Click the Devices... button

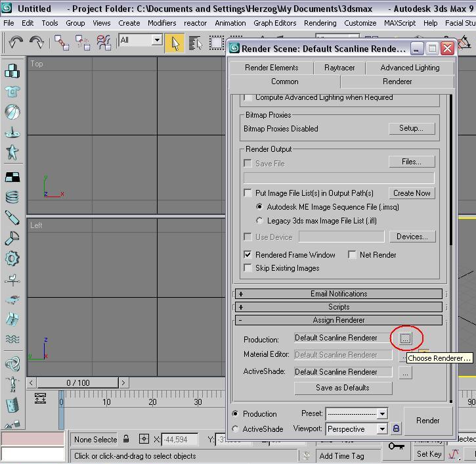point(412,237)
